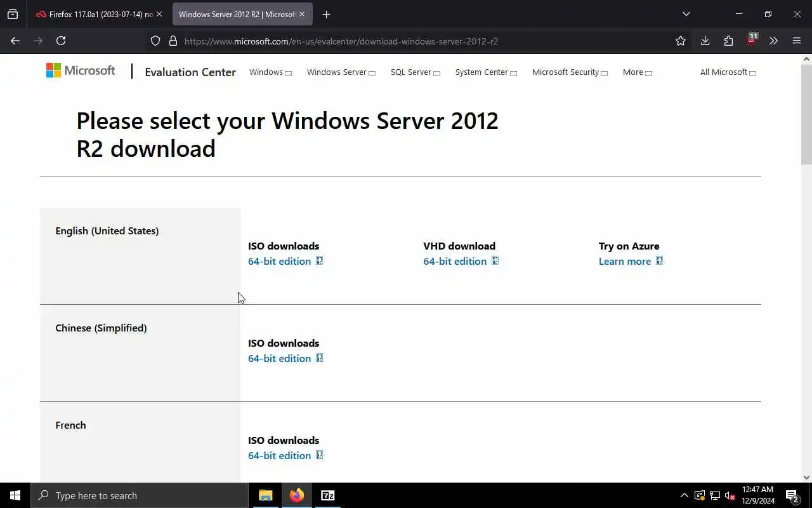Click the French language label

pos(70,425)
